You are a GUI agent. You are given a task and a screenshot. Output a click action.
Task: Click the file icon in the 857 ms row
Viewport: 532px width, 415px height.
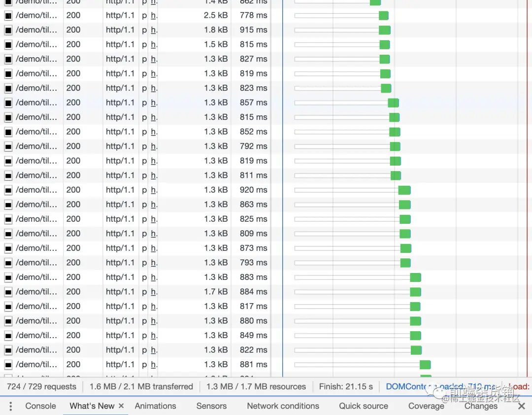pyautogui.click(x=8, y=103)
